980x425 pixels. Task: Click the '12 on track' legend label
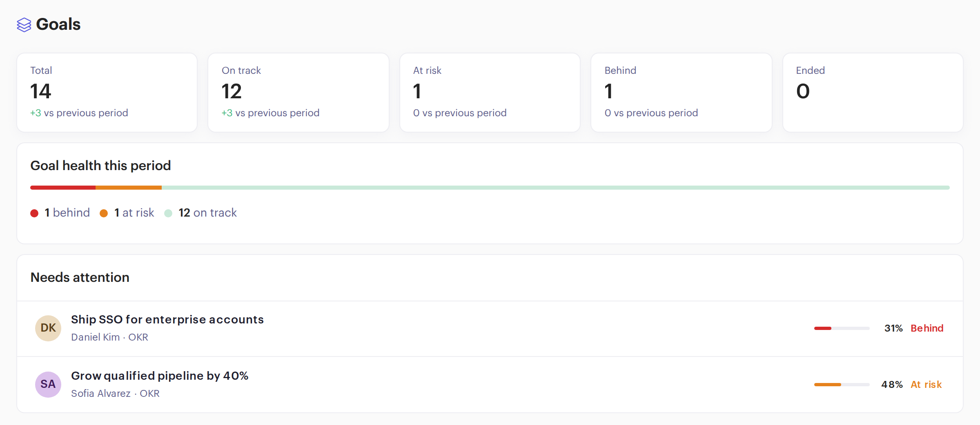coord(208,213)
